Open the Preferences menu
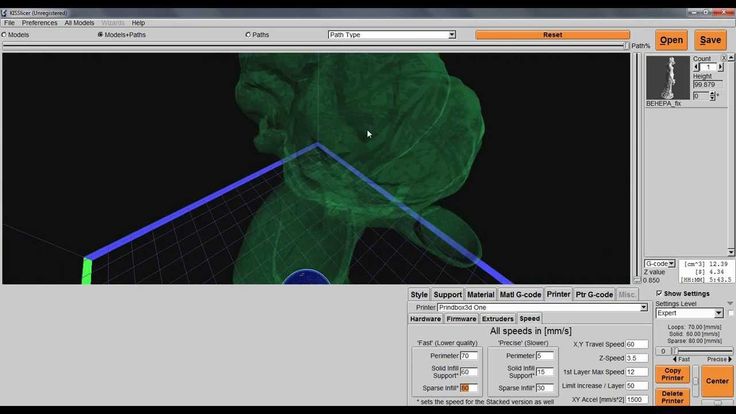The image size is (736, 414). [x=39, y=23]
